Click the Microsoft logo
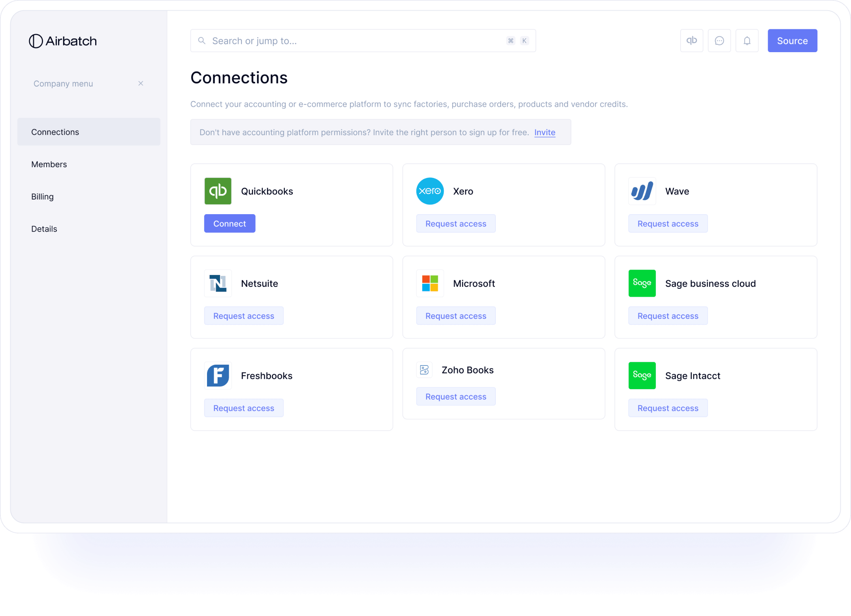851x616 pixels. 430,283
